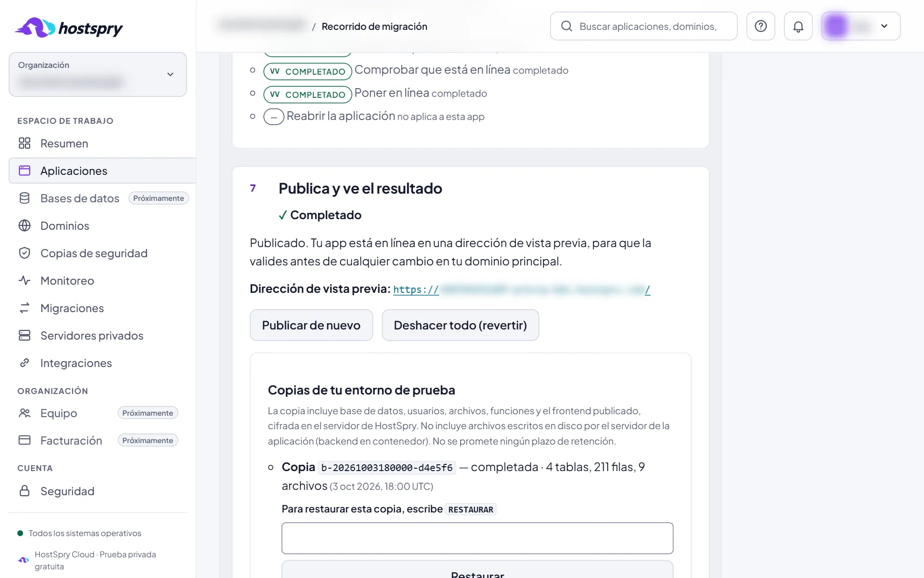Viewport: 924px width, 578px height.
Task: Click the Monitoreo pulse icon
Action: (25, 281)
